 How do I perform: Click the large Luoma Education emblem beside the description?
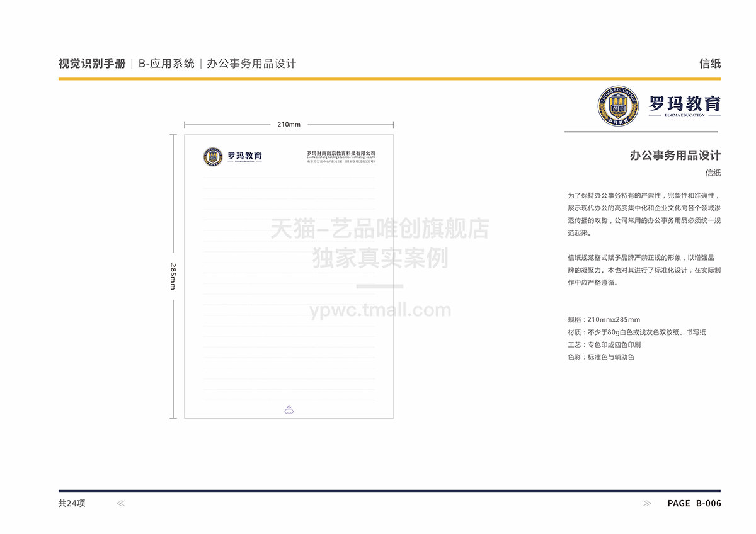617,106
